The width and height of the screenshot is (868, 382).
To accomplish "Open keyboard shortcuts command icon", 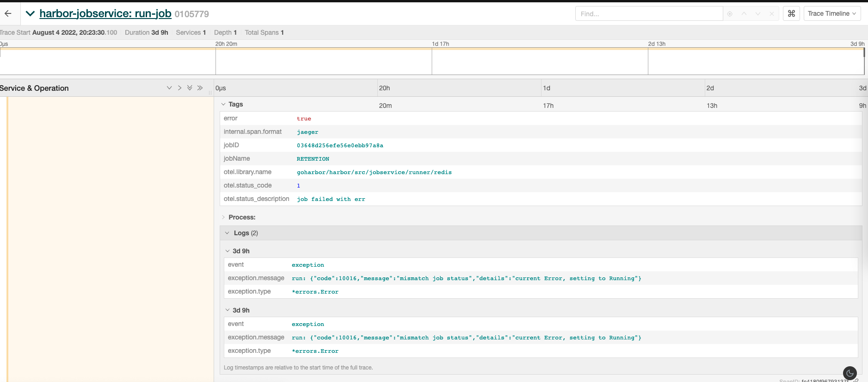I will [x=791, y=13].
